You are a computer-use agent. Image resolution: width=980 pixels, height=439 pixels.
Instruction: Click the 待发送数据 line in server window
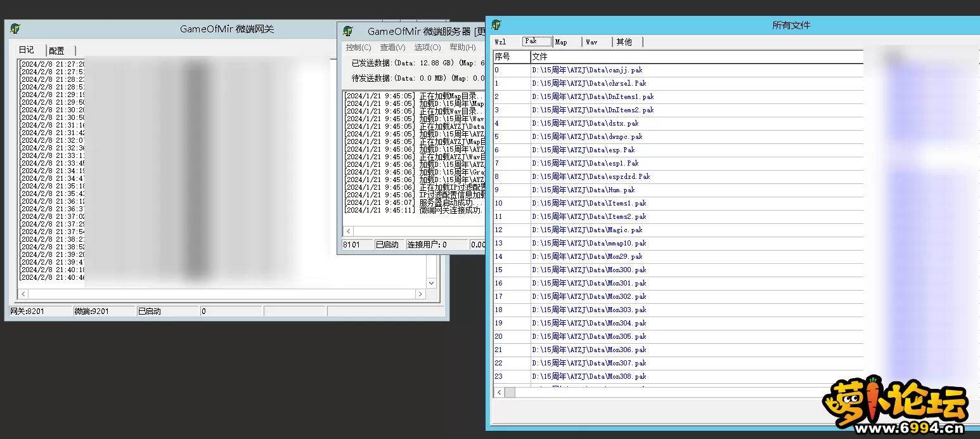[418, 78]
